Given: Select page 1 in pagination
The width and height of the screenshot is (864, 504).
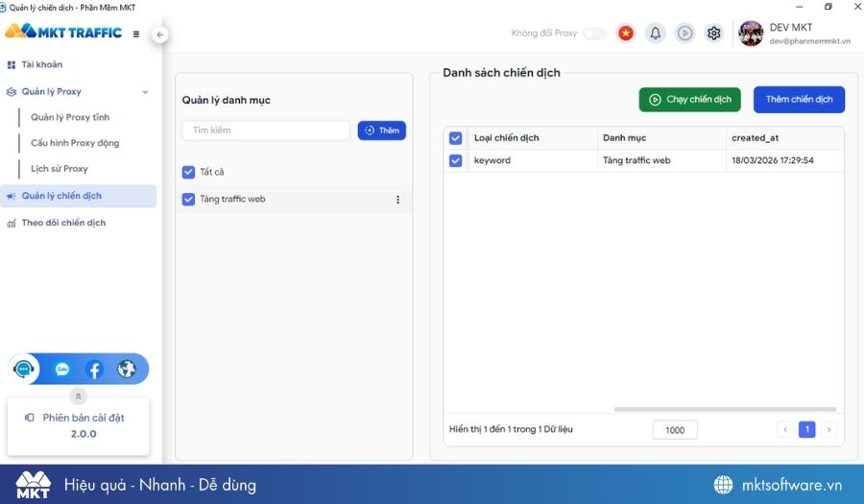Looking at the screenshot, I should pos(806,430).
